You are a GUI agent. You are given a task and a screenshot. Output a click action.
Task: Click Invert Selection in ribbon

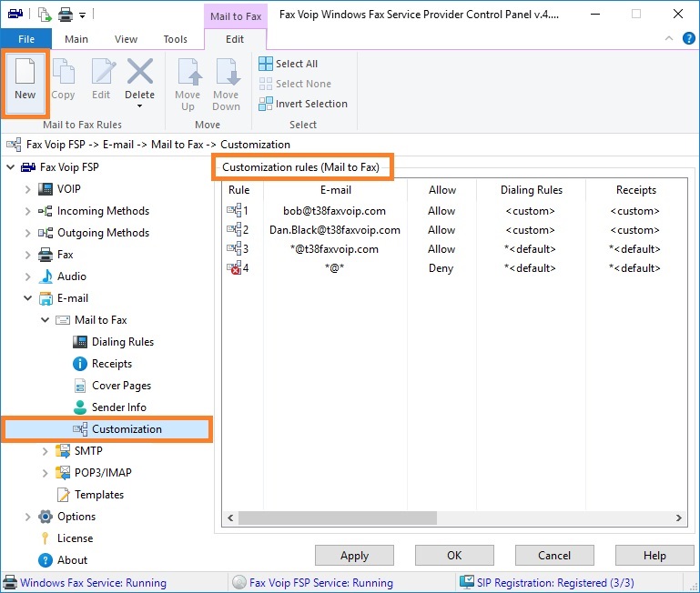point(303,104)
